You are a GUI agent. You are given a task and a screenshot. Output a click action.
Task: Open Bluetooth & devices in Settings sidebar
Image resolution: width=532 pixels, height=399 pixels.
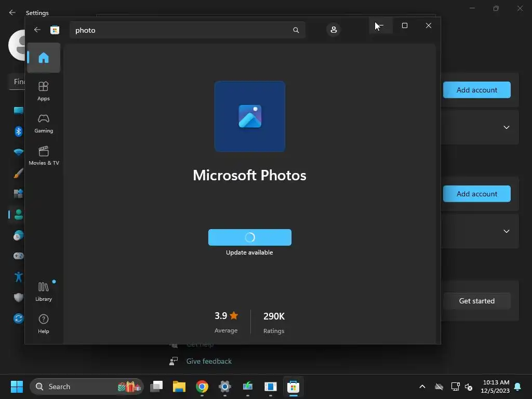coord(18,131)
